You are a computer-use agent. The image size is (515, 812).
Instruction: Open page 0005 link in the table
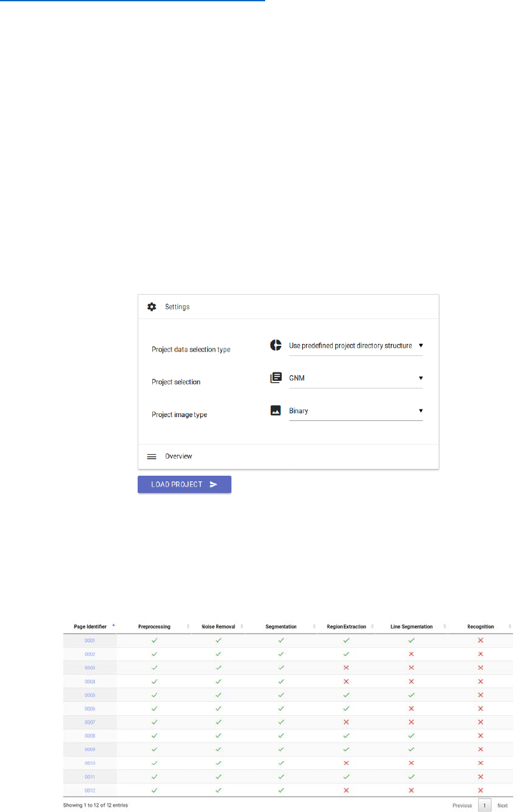pyautogui.click(x=90, y=695)
